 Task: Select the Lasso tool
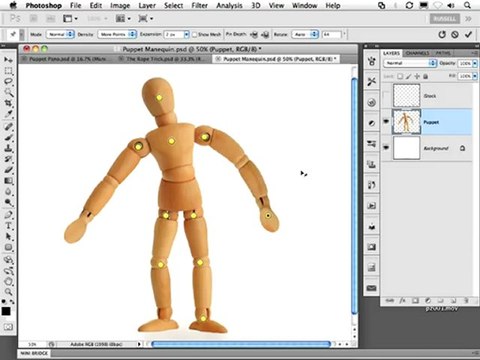(x=8, y=81)
